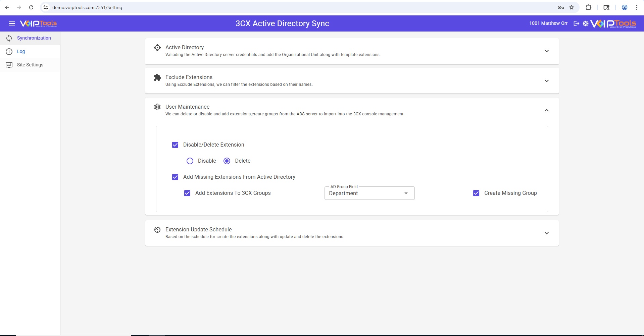644x336 pixels.
Task: Open the browser extensions puzzle icon
Action: point(588,7)
